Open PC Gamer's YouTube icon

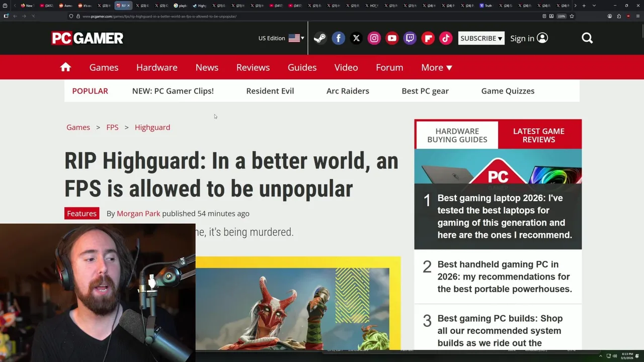coord(392,38)
